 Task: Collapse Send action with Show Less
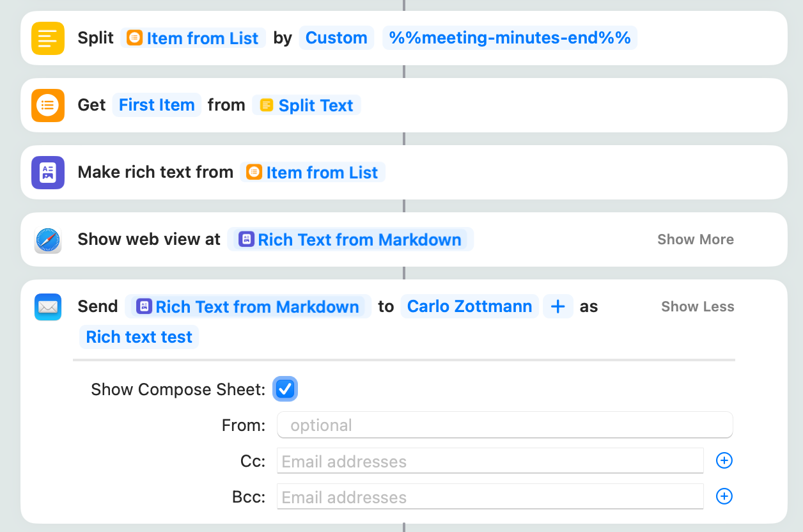point(697,307)
